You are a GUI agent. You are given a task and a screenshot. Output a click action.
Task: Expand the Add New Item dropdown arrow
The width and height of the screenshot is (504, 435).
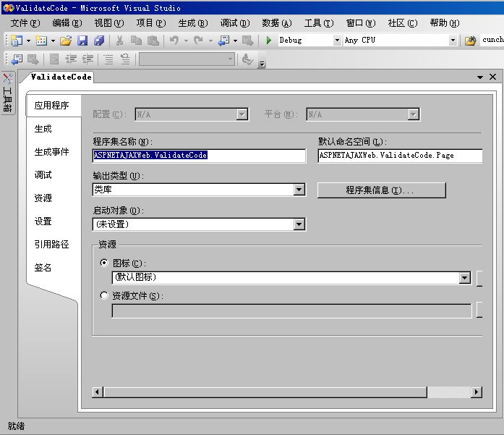[x=53, y=41]
